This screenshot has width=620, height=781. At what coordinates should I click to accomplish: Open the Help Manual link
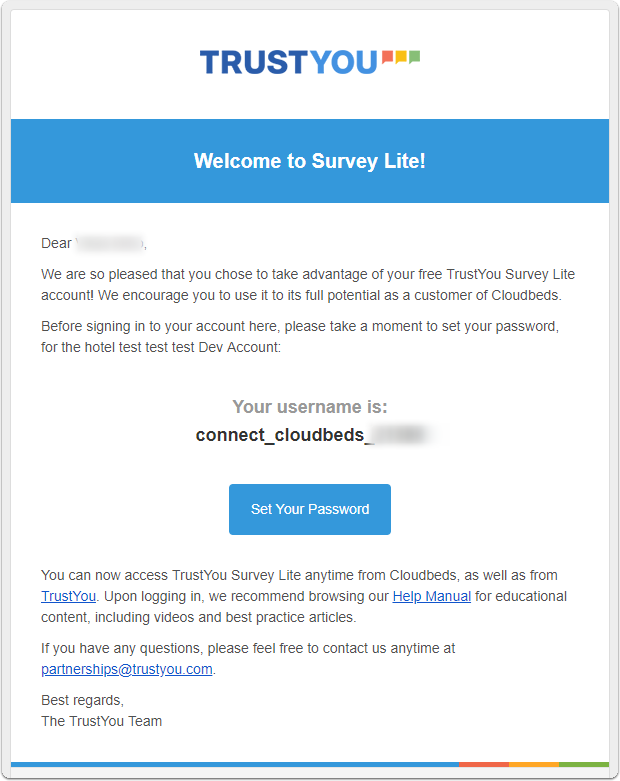[x=431, y=596]
